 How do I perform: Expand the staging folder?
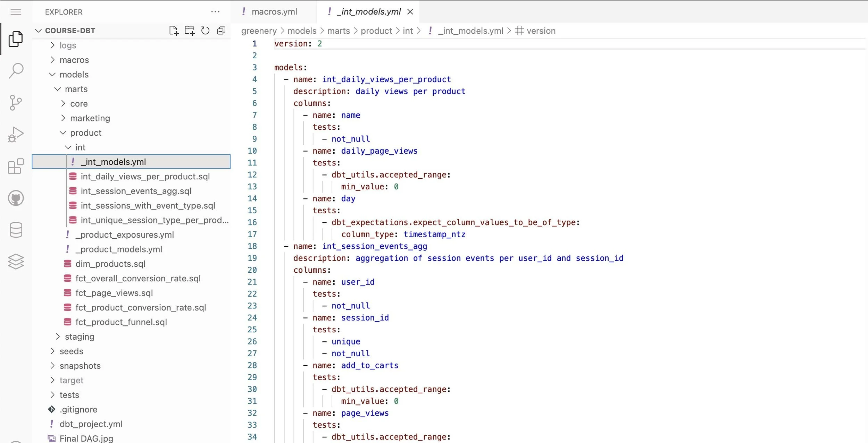79,337
